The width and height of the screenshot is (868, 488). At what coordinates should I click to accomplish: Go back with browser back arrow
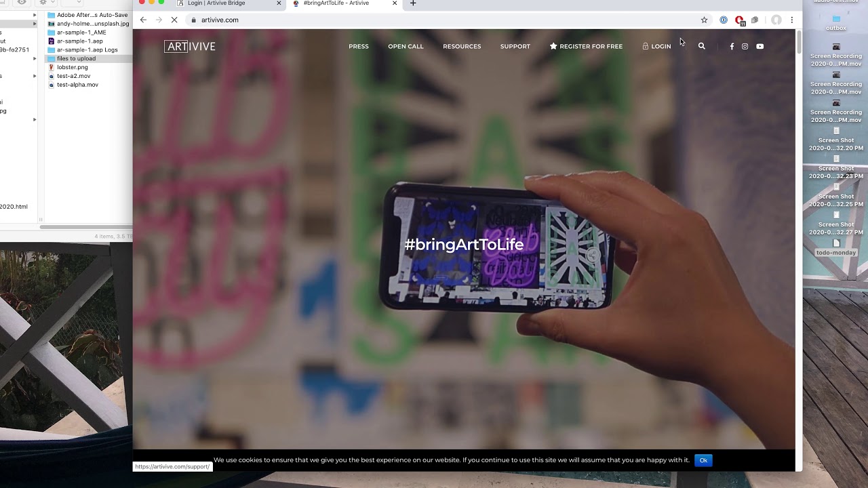[x=143, y=20]
